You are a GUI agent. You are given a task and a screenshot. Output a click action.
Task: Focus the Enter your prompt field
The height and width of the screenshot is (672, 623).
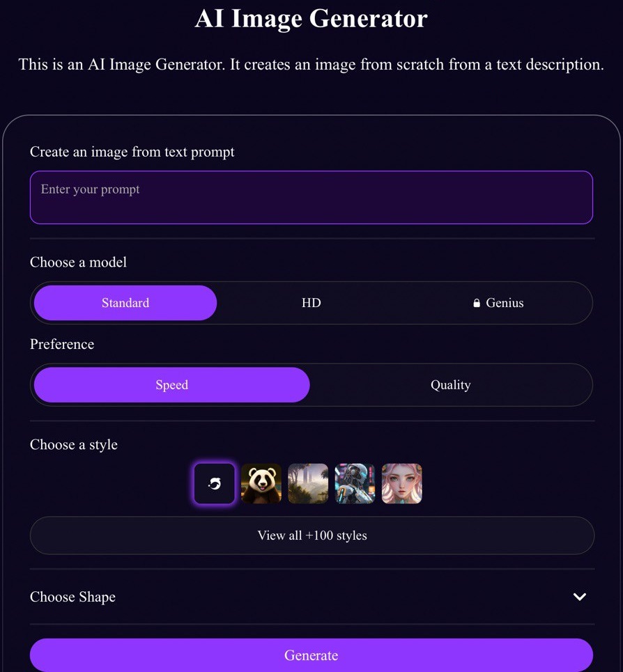(x=311, y=197)
